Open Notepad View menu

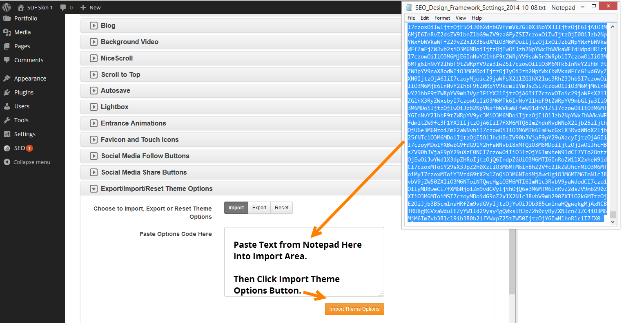pyautogui.click(x=461, y=18)
